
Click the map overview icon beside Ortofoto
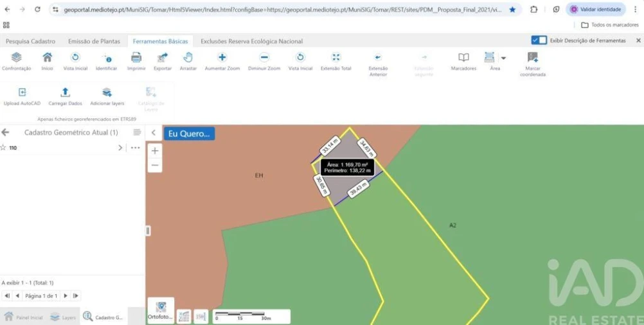tap(184, 317)
